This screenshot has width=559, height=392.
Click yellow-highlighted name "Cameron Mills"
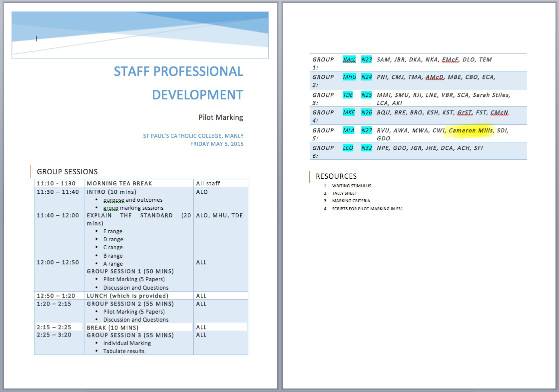[471, 130]
